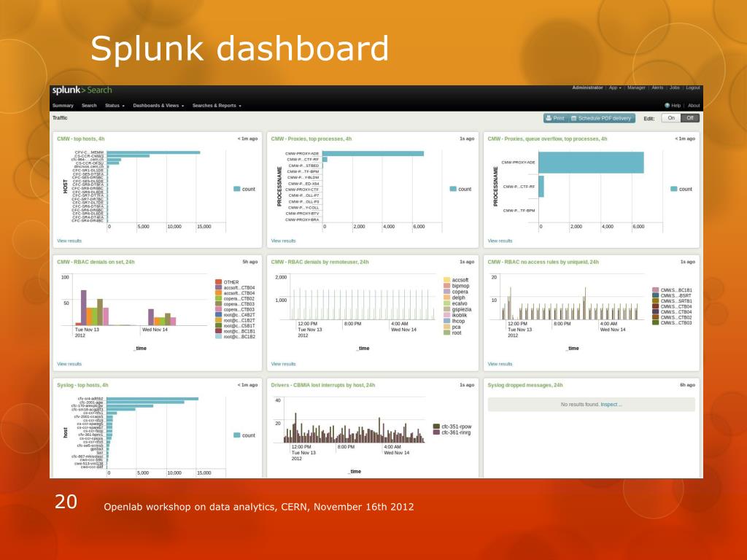The image size is (747, 560).
Task: Select cfc-351-rpow legend entry
Action: coord(452,427)
